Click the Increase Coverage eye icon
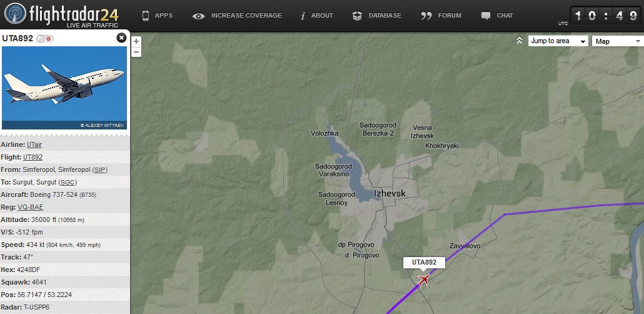The width and height of the screenshot is (644, 314). pos(198,16)
